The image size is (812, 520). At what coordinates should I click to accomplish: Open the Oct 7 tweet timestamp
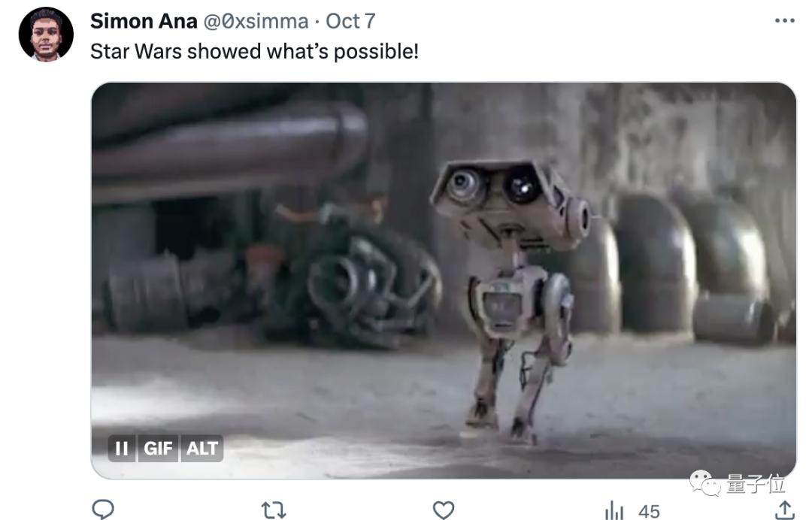pos(350,21)
